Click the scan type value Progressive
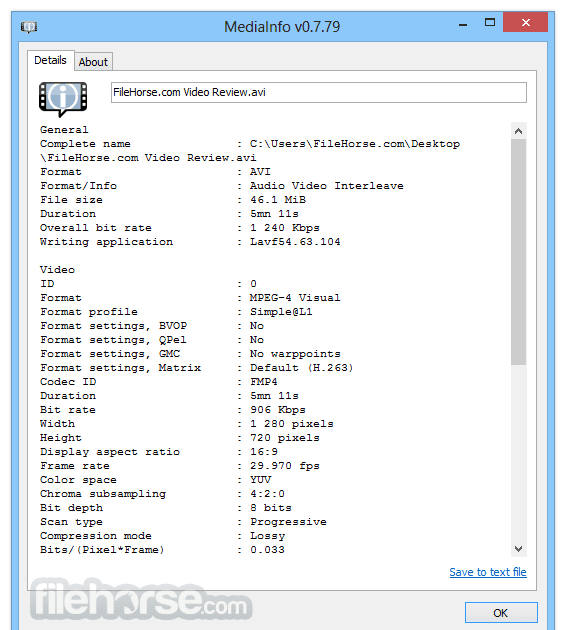Viewport: 565px width, 630px height. coord(288,522)
